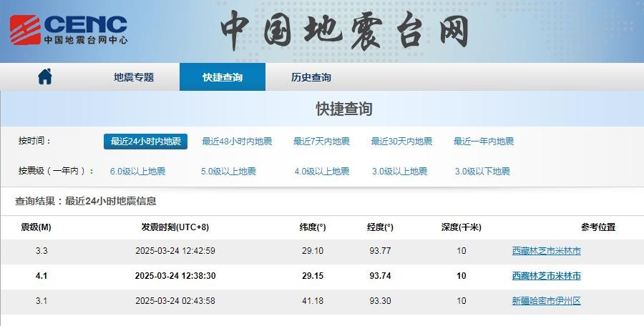Pick 3.0级以上地震 filter
Viewport: 644px width, 326px height.
[x=399, y=172]
